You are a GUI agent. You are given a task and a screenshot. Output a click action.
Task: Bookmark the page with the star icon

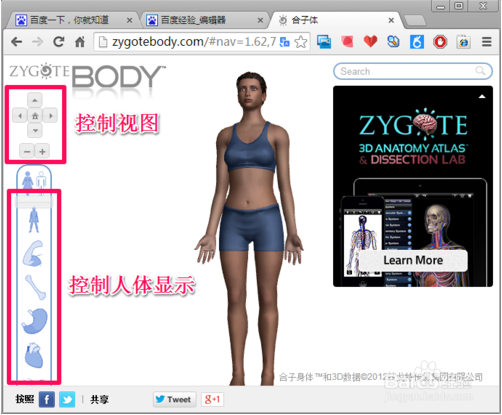[301, 42]
